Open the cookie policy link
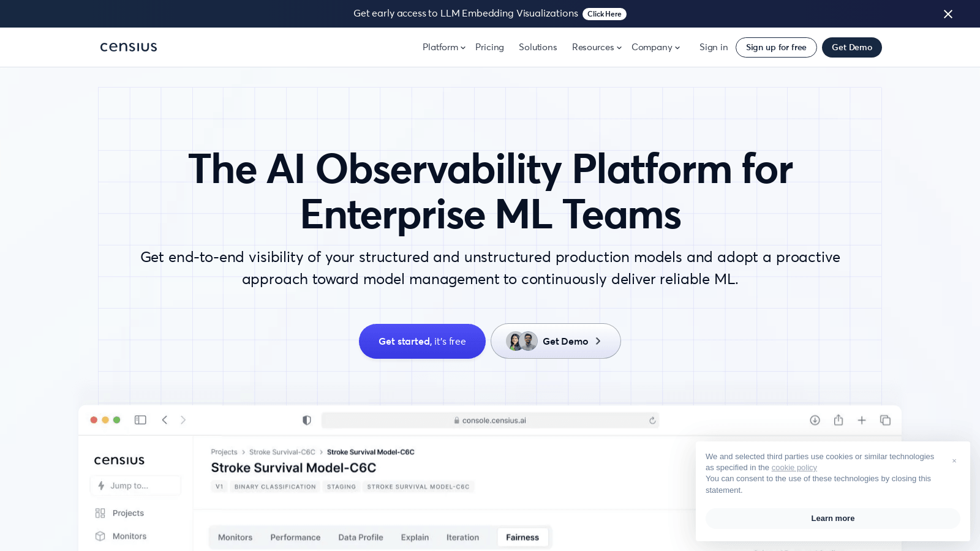Image resolution: width=980 pixels, height=551 pixels. (794, 468)
